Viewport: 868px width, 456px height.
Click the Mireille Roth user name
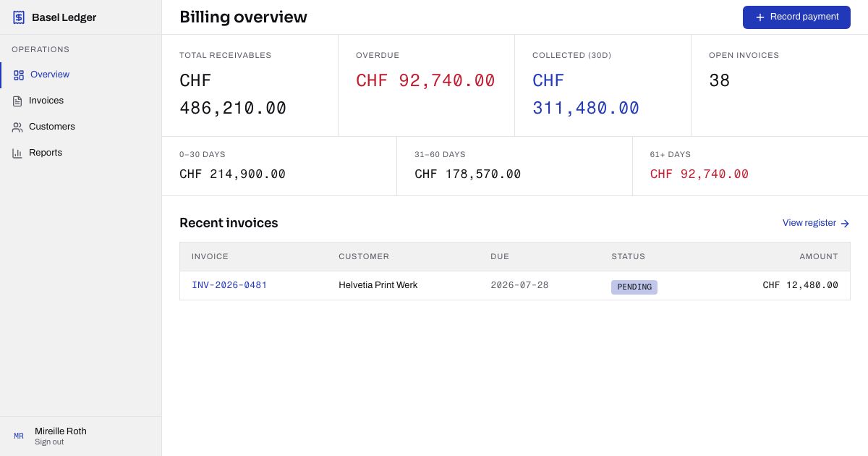61,431
